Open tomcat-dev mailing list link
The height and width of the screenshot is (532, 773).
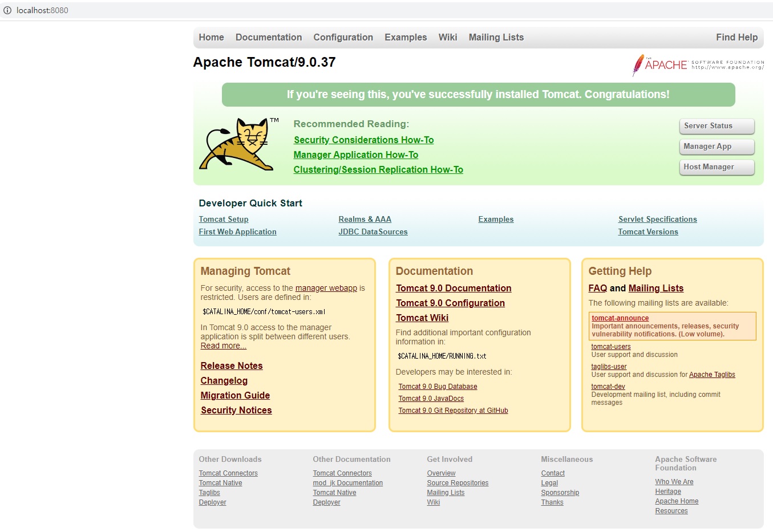608,387
